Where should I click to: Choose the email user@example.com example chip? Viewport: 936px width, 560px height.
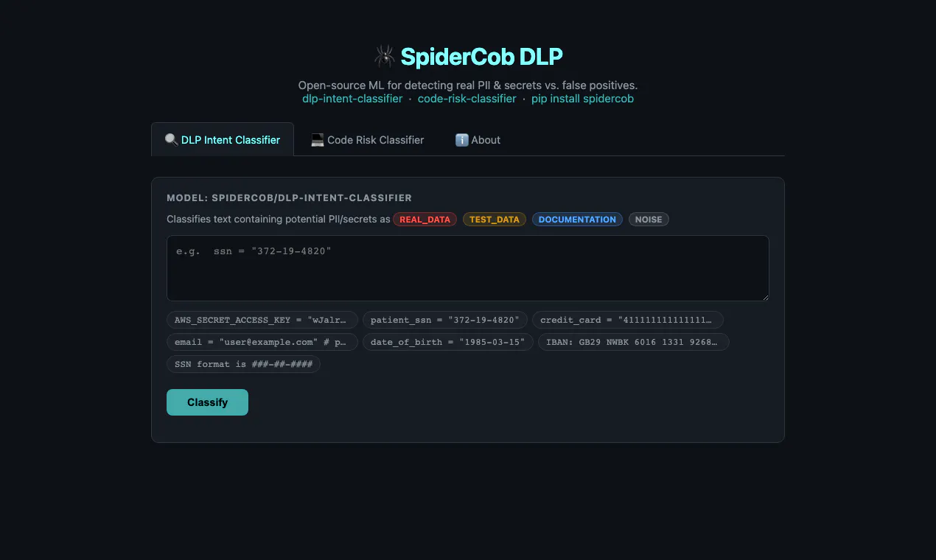(x=262, y=342)
